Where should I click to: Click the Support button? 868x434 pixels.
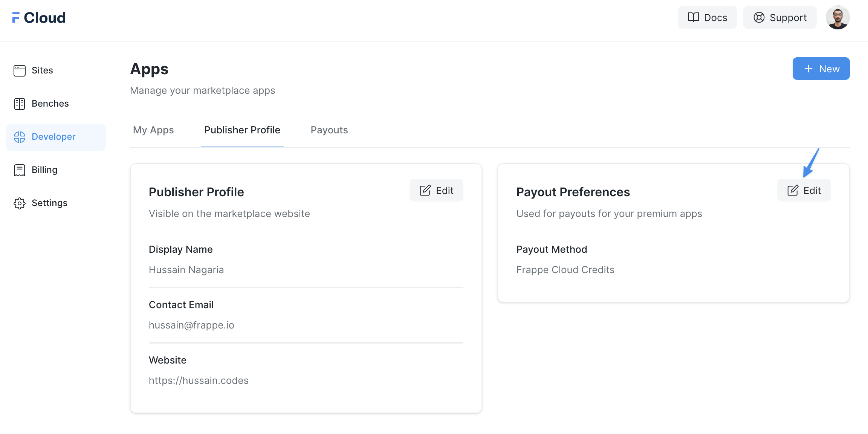(779, 17)
